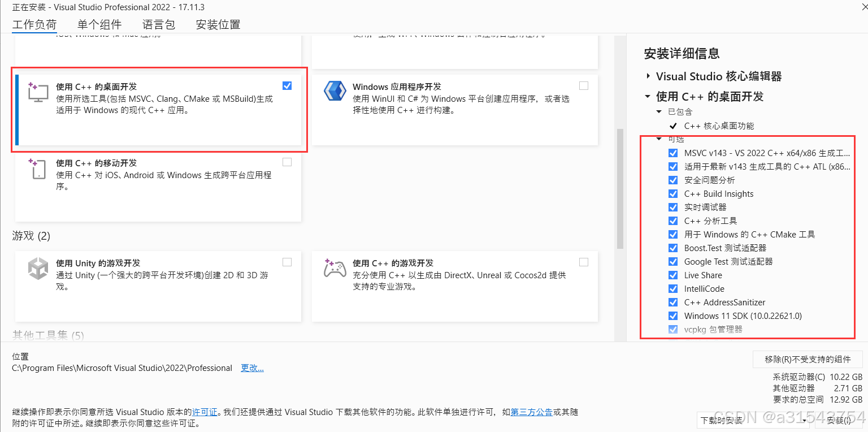Image resolution: width=868 pixels, height=432 pixels.
Task: Uncheck the C++ 分析工具 option
Action: [x=673, y=221]
